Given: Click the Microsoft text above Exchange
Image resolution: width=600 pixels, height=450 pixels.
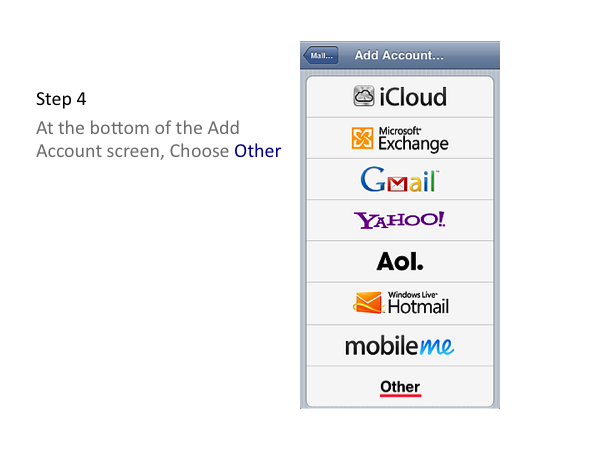Looking at the screenshot, I should 400,131.
